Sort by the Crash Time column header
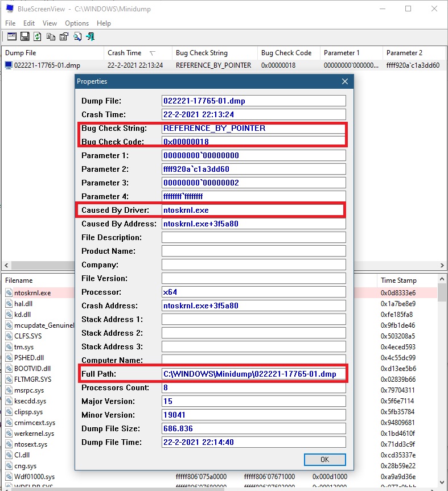Viewport: 448px width, 491px height. 125,53
